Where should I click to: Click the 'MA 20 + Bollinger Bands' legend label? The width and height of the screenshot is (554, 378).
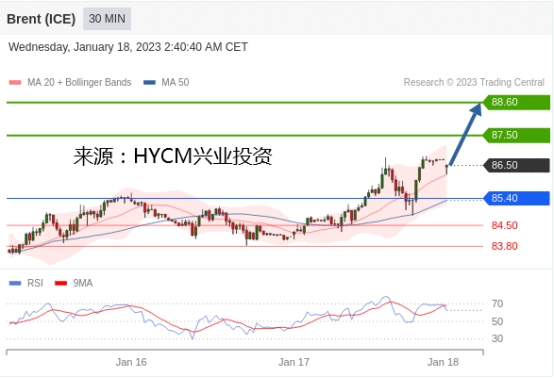tap(79, 82)
